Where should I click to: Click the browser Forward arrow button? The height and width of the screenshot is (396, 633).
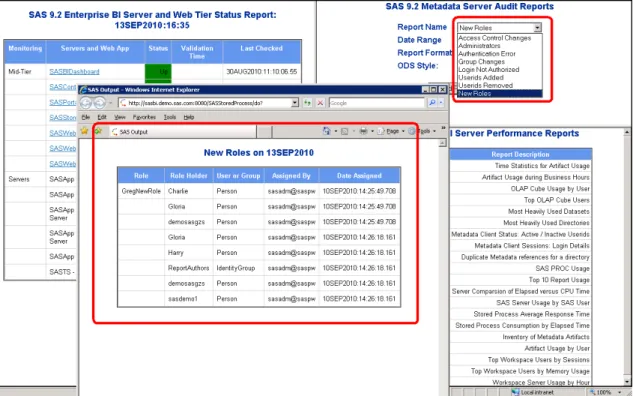99,103
